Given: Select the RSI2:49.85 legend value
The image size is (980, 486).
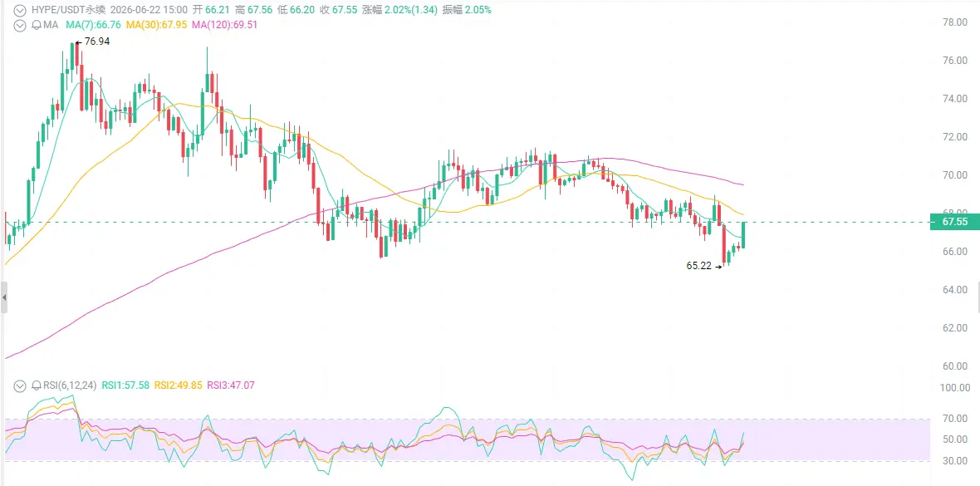Looking at the screenshot, I should coord(178,386).
